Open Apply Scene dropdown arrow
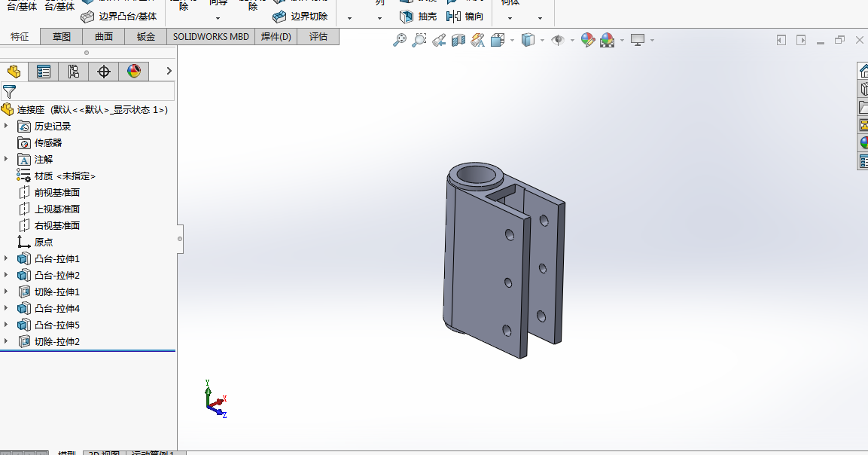This screenshot has height=455, width=868. coord(623,40)
